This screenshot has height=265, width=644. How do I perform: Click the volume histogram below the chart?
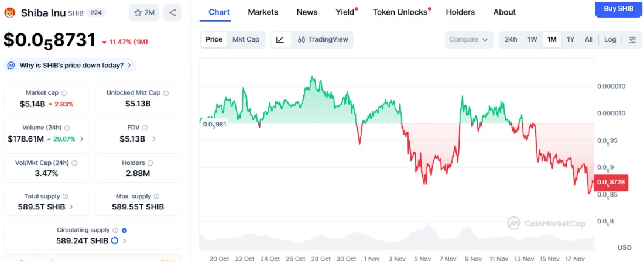pyautogui.click(x=396, y=241)
